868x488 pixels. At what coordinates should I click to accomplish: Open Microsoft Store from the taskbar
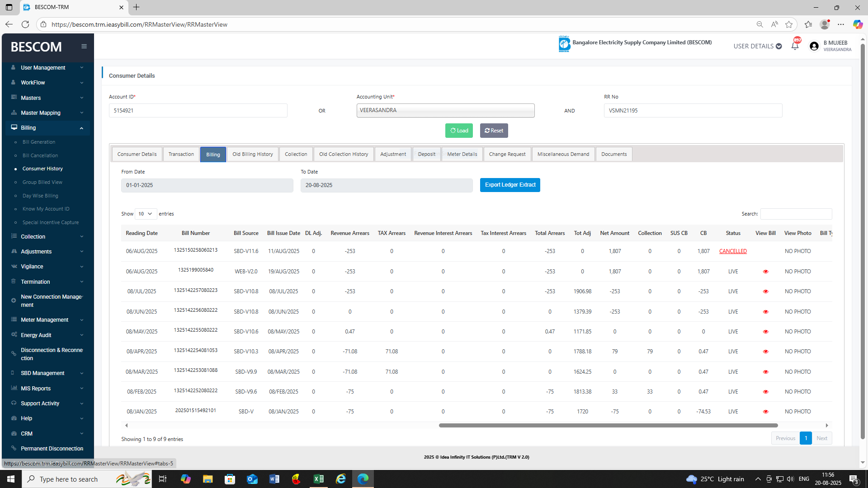click(230, 479)
